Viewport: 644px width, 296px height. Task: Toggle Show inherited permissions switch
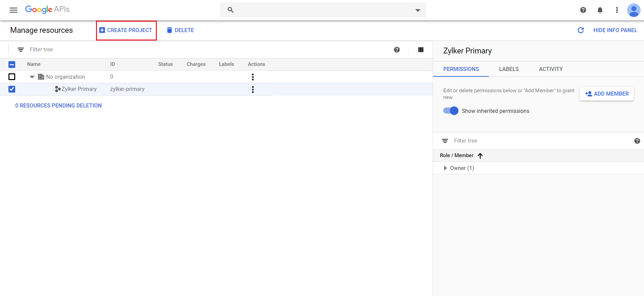click(x=451, y=111)
